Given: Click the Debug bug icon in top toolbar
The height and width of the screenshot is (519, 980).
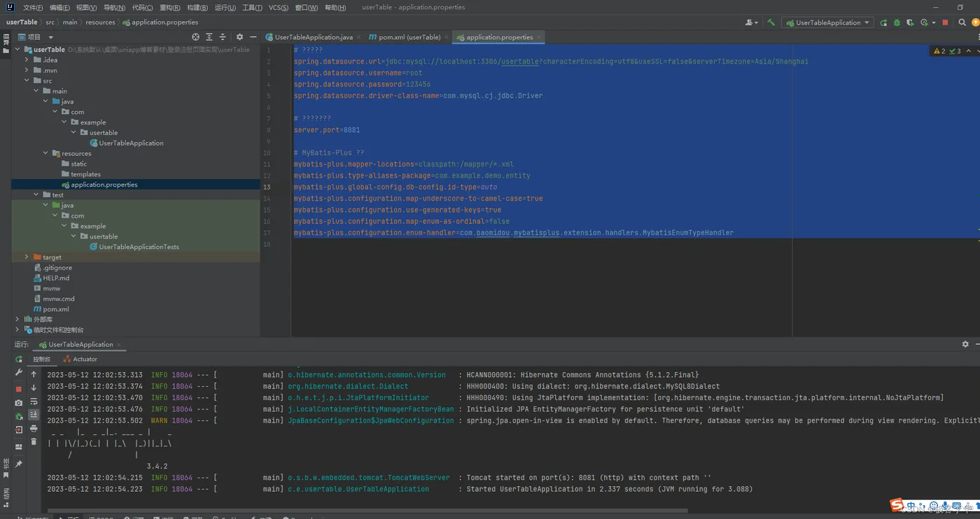Looking at the screenshot, I should tap(897, 22).
